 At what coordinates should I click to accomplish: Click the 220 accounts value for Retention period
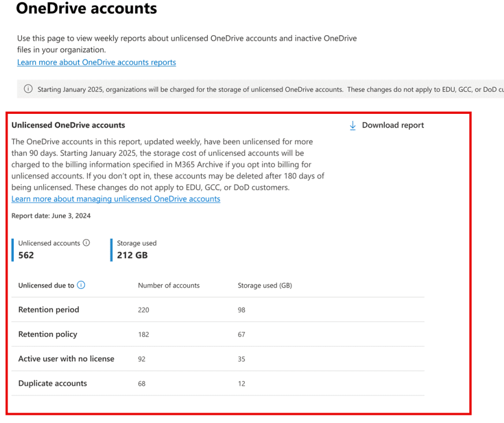(x=143, y=310)
